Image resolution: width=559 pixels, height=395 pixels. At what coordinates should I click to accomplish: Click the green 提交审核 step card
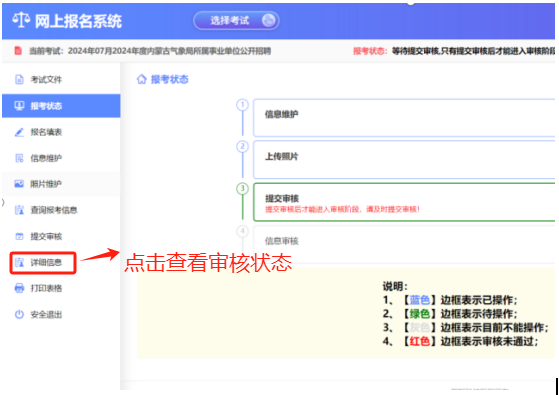[404, 202]
